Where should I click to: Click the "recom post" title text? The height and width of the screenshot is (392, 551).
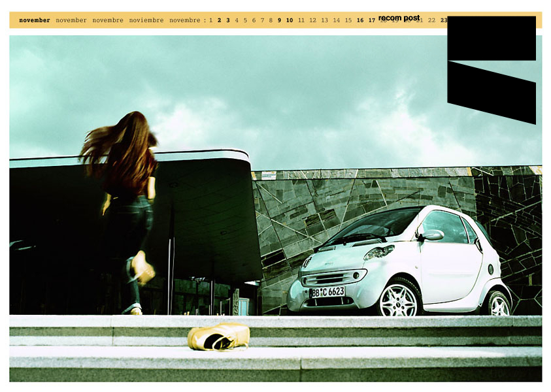[399, 18]
